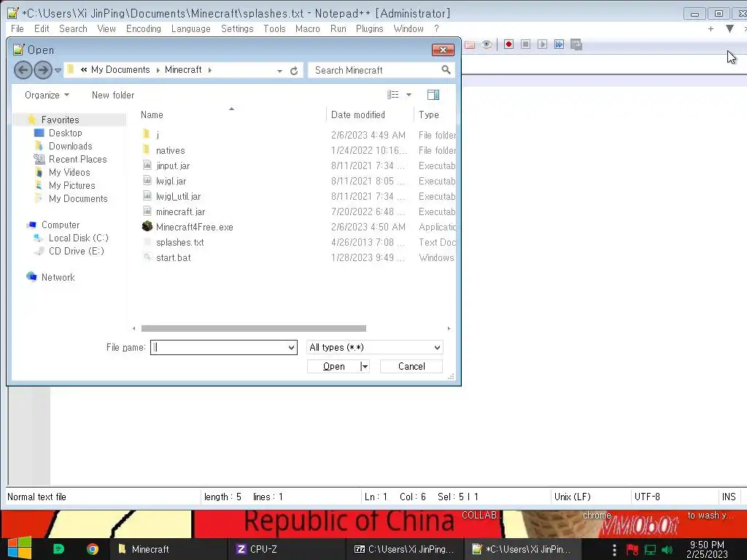Select the natives folder
This screenshot has height=560, width=747.
pyautogui.click(x=170, y=150)
